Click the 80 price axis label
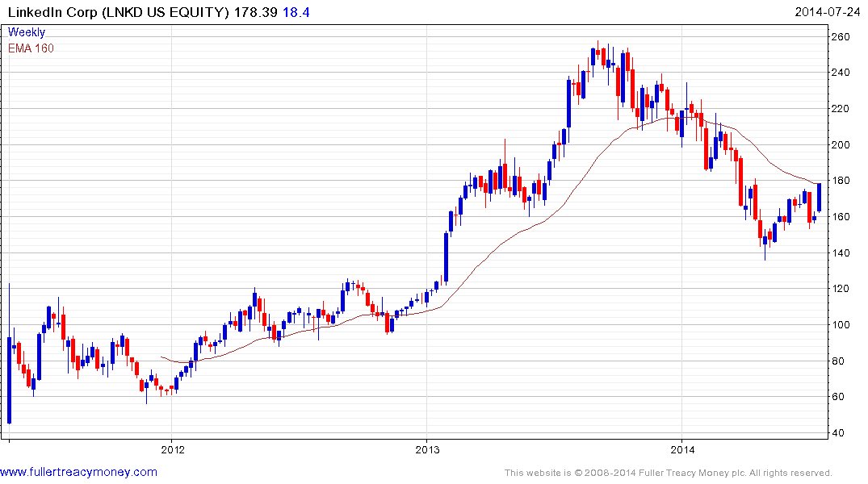The image size is (868, 484). click(837, 361)
